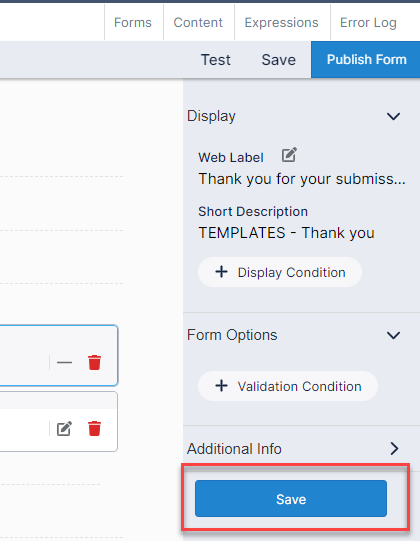Collapse the Form Options section
This screenshot has height=541, width=420.
393,335
